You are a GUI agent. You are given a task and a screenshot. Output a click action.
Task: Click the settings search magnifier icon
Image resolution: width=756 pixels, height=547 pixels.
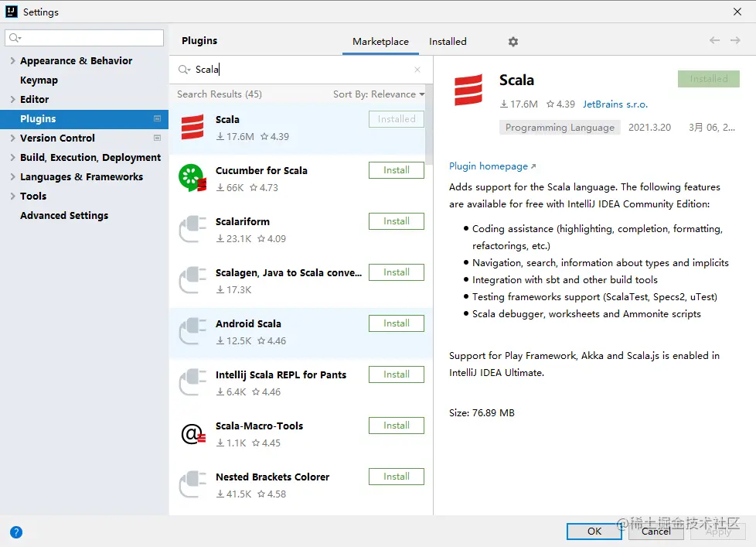(x=15, y=38)
